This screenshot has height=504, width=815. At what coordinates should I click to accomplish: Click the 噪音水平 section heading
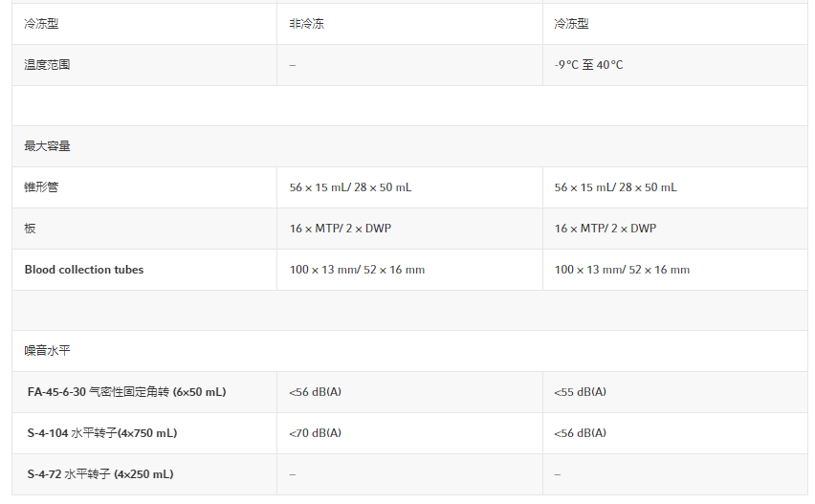click(x=47, y=351)
